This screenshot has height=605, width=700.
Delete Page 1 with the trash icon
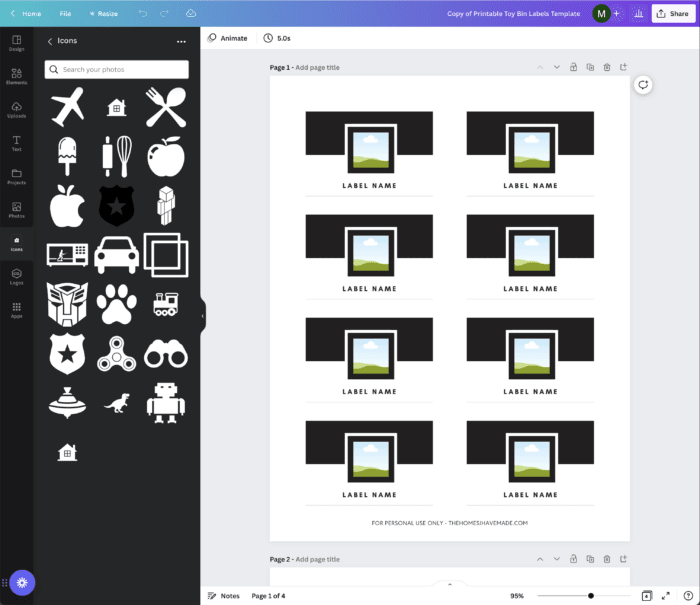coord(607,67)
